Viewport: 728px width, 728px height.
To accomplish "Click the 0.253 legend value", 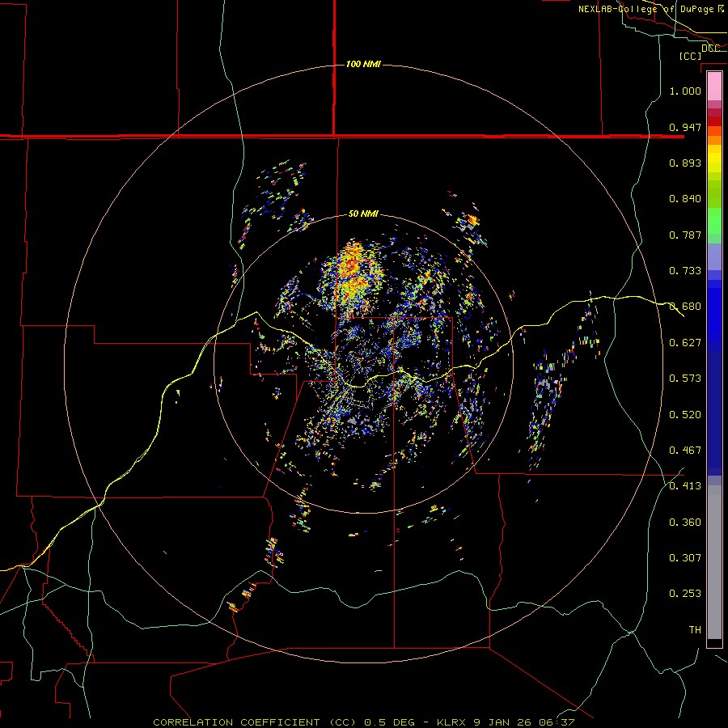I will 685,594.
